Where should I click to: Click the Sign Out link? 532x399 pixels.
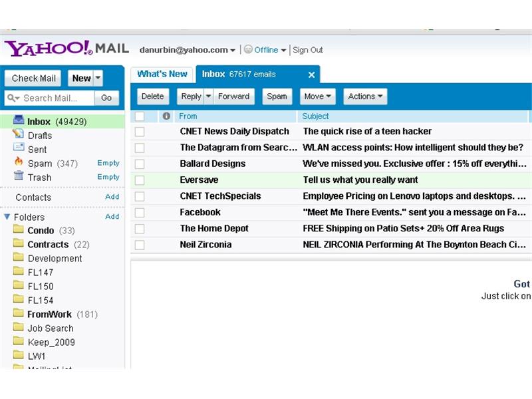308,50
